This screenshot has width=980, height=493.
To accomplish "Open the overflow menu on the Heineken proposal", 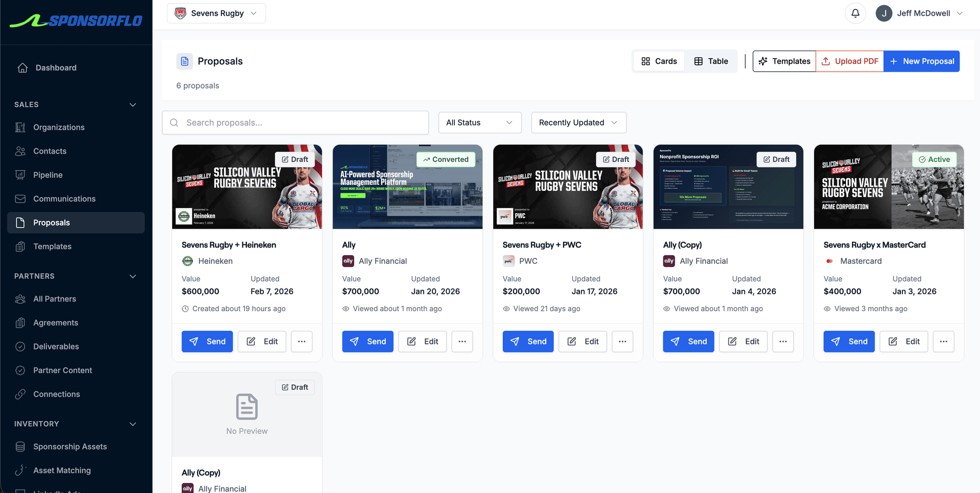I will point(302,341).
